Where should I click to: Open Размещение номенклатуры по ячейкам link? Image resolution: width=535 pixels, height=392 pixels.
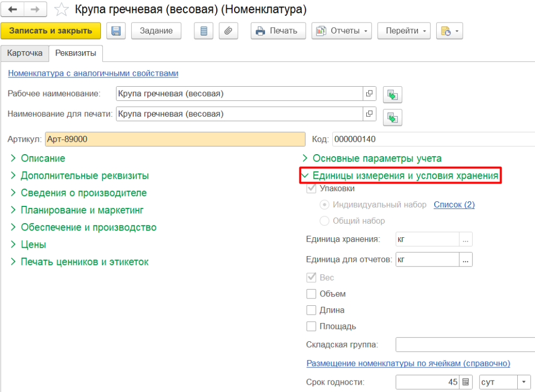coord(408,363)
